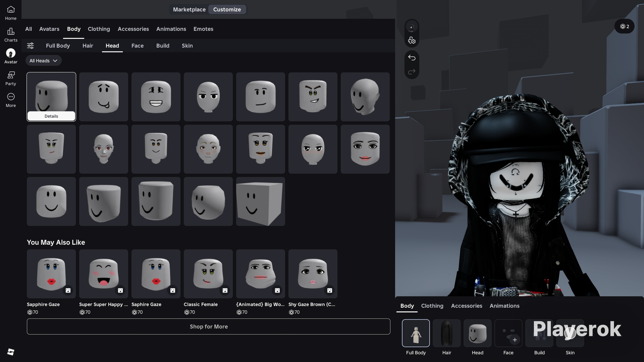Equip the head with wide toothy grin
The image size is (644, 362).
coord(156,97)
